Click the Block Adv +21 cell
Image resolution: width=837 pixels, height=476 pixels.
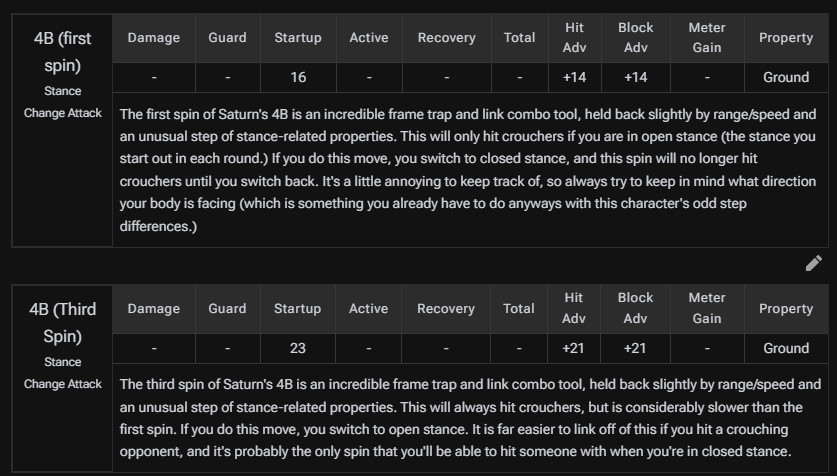pyautogui.click(x=635, y=348)
